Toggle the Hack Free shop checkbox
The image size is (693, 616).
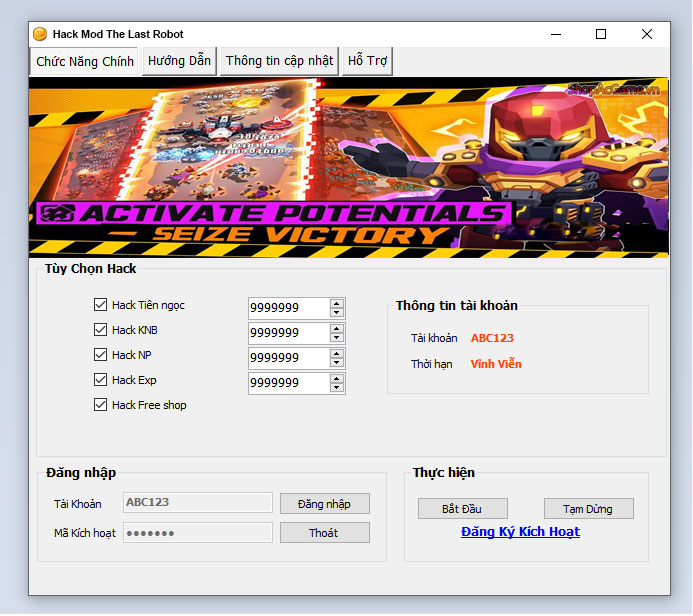[x=100, y=405]
